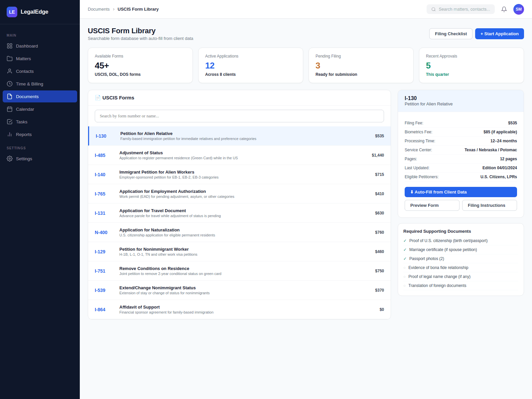Image resolution: width=532 pixels, height=399 pixels.
Task: Select I-131 Application for Travel Document
Action: [x=239, y=213]
